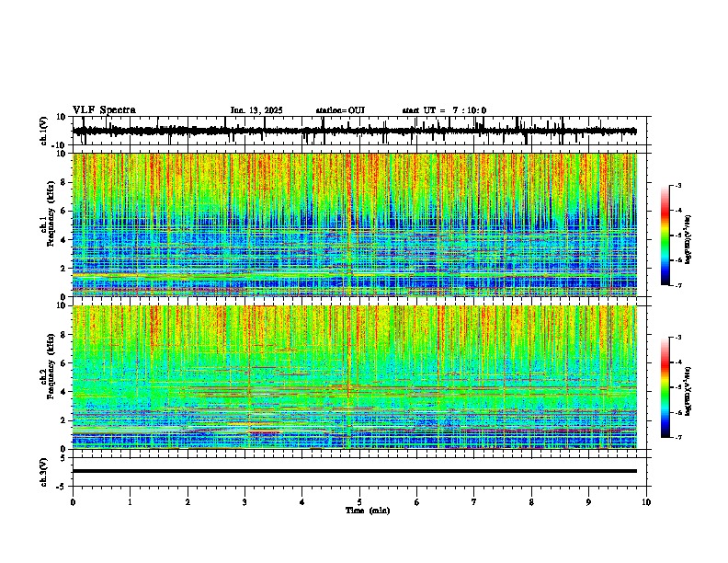Click the '4' kHz tick on ch.2 spectrogram
The width and height of the screenshot is (728, 563).
click(x=63, y=392)
